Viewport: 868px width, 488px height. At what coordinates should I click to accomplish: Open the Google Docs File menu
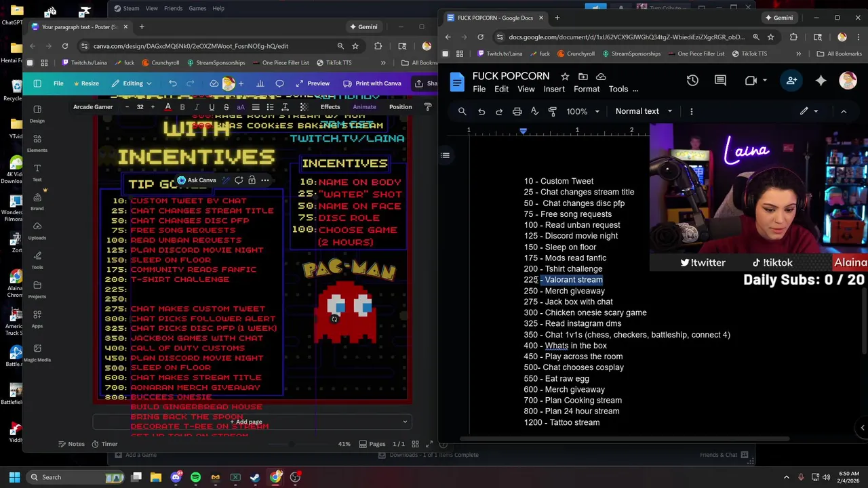479,89
